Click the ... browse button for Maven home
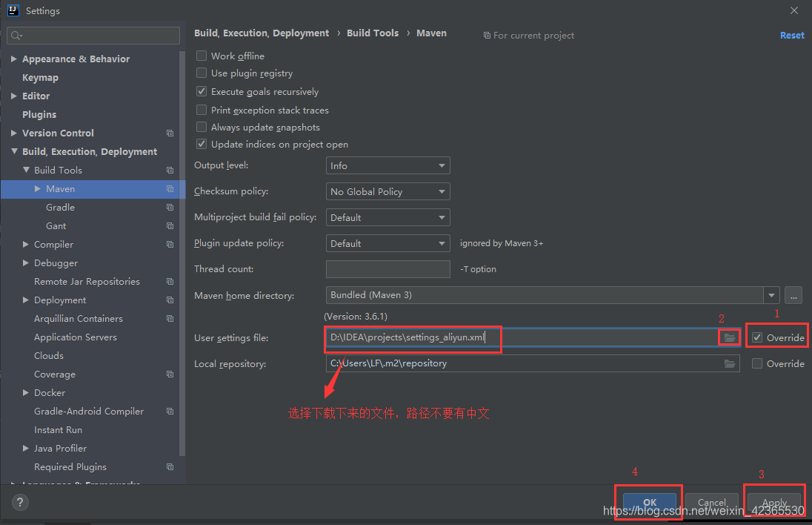The height and width of the screenshot is (525, 812). 793,295
